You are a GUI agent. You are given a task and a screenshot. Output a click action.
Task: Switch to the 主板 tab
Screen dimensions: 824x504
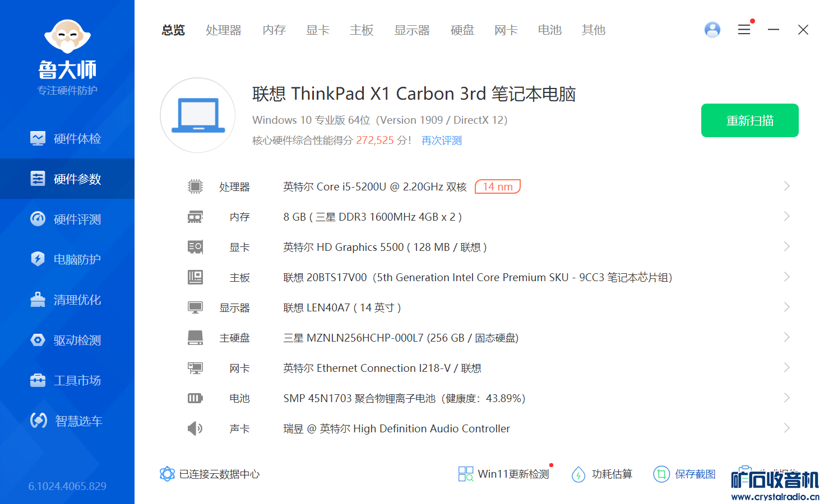point(362,30)
